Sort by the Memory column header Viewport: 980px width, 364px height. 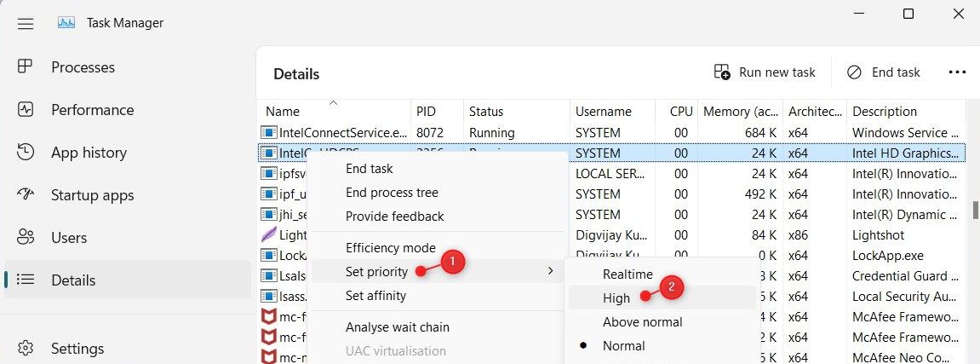pos(741,112)
